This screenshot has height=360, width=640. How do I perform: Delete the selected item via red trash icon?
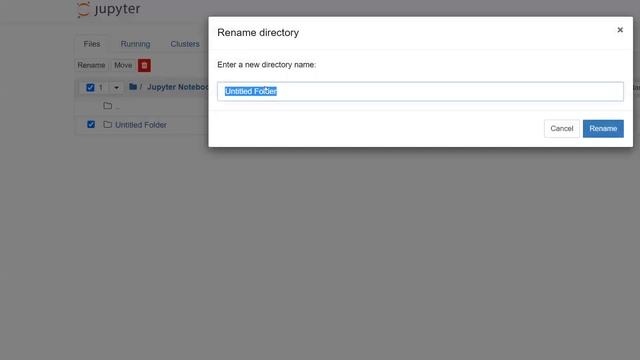coord(144,65)
